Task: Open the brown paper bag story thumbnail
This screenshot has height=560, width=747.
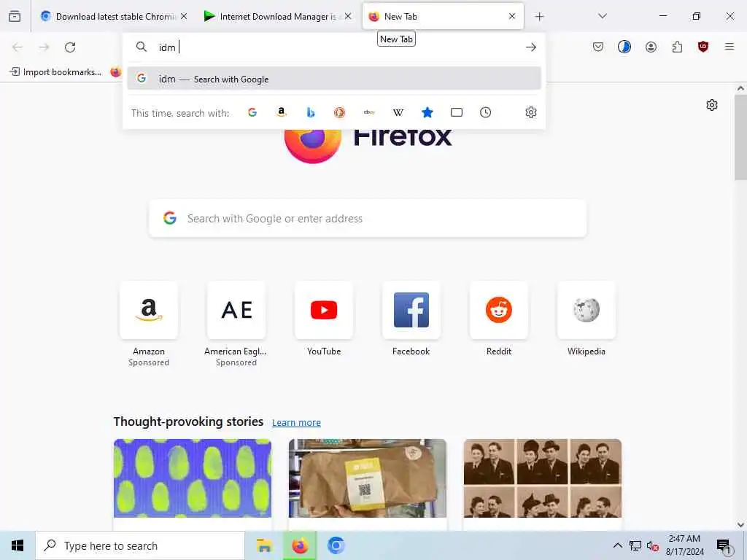Action: (x=368, y=478)
